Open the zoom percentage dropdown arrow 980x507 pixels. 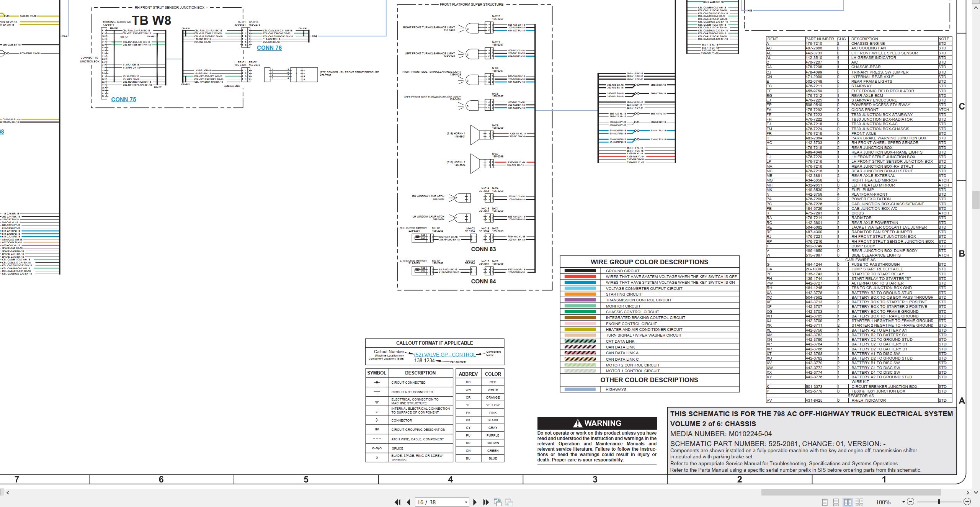tap(903, 502)
